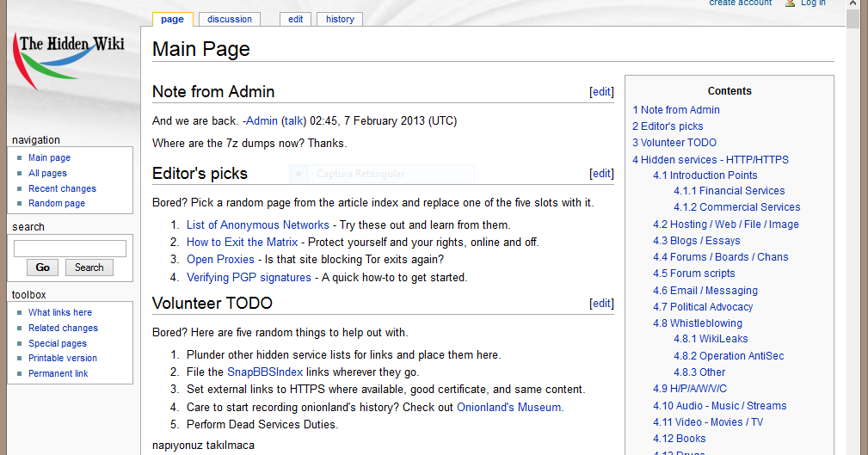The width and height of the screenshot is (868, 455).
Task: Switch to the discussion tab
Action: pos(229,20)
